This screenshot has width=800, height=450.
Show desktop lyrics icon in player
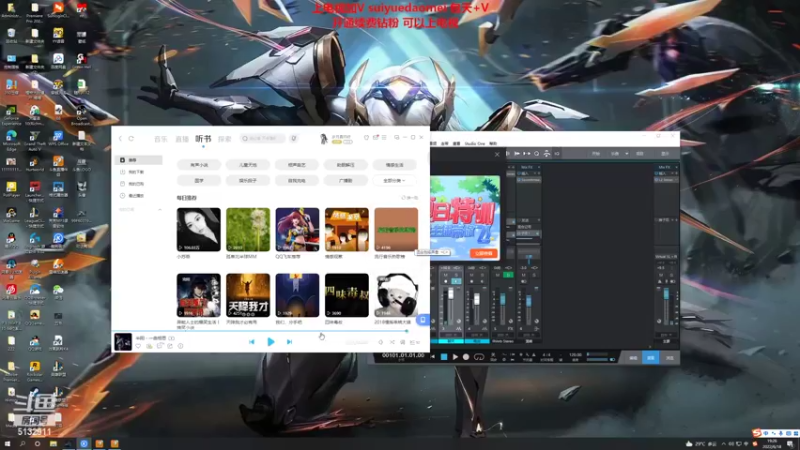tap(403, 342)
